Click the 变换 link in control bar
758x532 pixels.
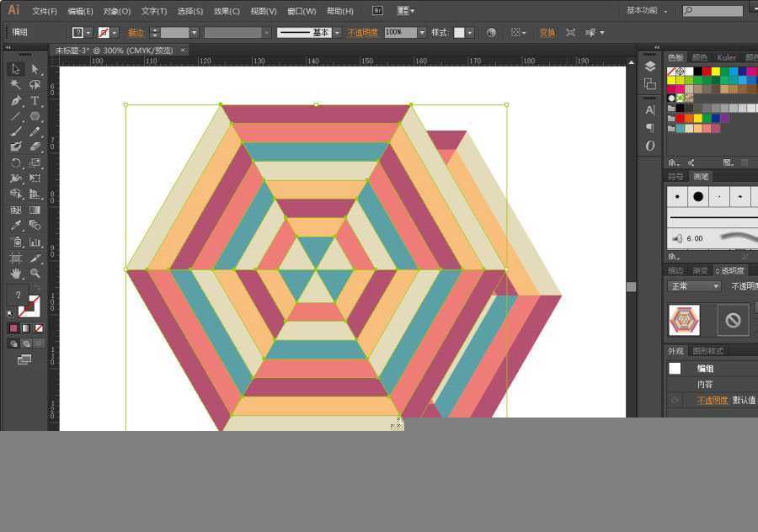[547, 33]
